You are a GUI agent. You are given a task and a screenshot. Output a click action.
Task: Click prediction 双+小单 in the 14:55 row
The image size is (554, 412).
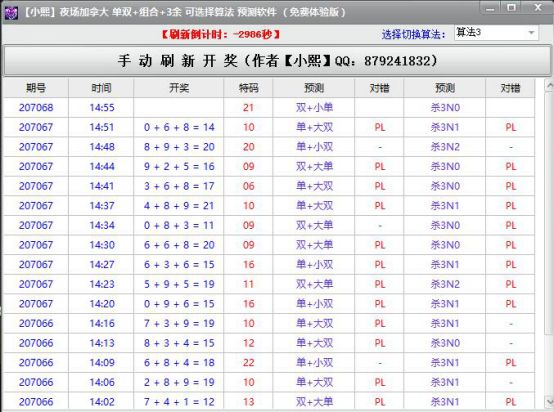(x=314, y=107)
